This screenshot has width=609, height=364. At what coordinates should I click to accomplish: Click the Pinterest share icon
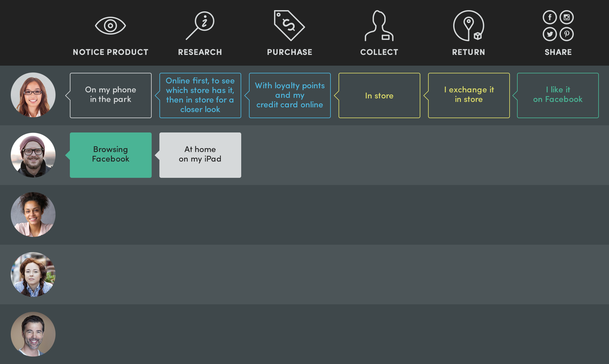(x=567, y=34)
